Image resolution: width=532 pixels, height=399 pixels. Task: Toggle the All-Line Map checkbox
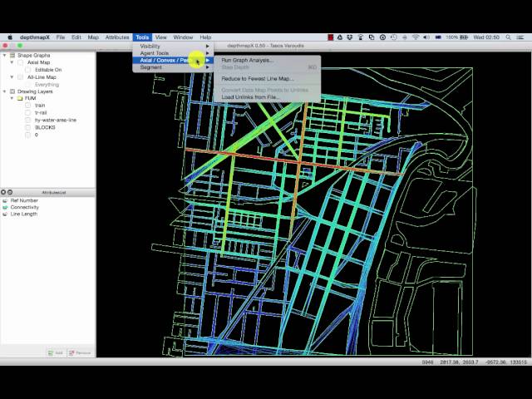(20, 77)
